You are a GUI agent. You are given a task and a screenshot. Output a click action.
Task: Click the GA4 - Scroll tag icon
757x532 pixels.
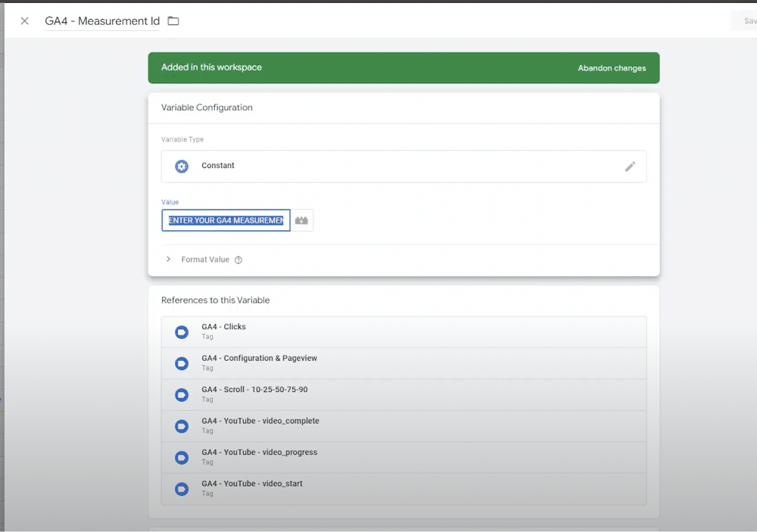[x=182, y=395]
